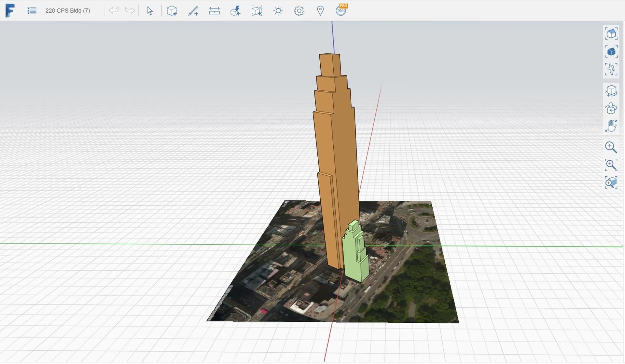The height and width of the screenshot is (364, 625).
Task: Choose the Select arrow tool
Action: pos(150,11)
